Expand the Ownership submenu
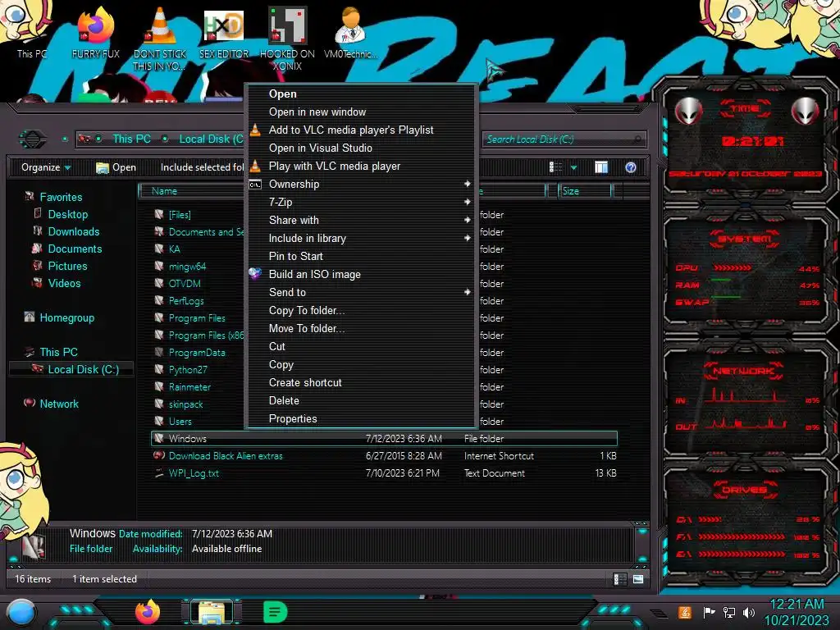The width and height of the screenshot is (840, 630). 361,185
